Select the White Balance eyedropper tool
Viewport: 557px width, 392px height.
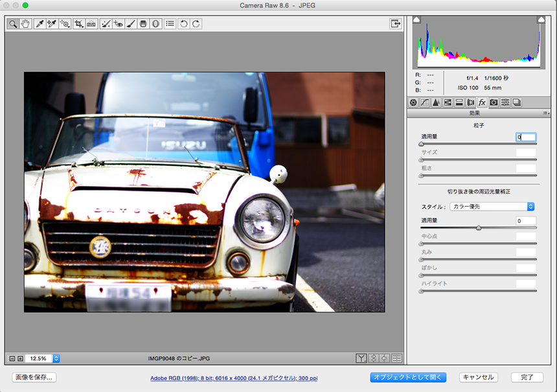(40, 24)
